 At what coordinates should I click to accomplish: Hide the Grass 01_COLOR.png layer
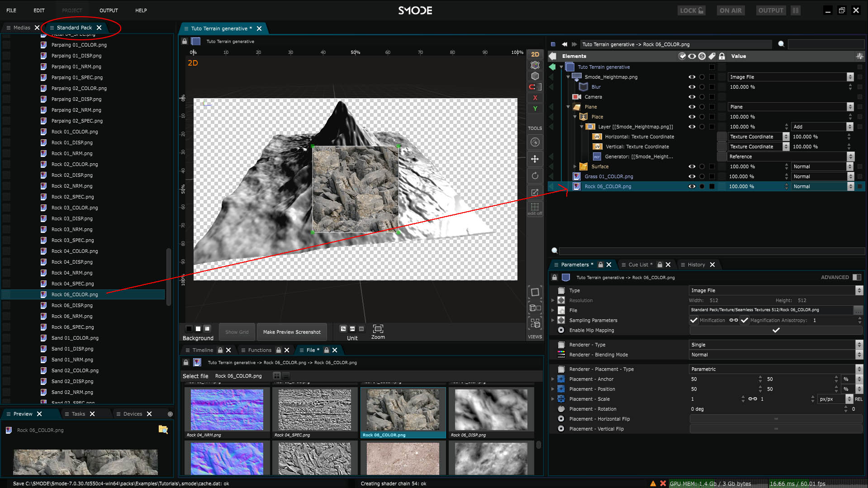tap(692, 176)
